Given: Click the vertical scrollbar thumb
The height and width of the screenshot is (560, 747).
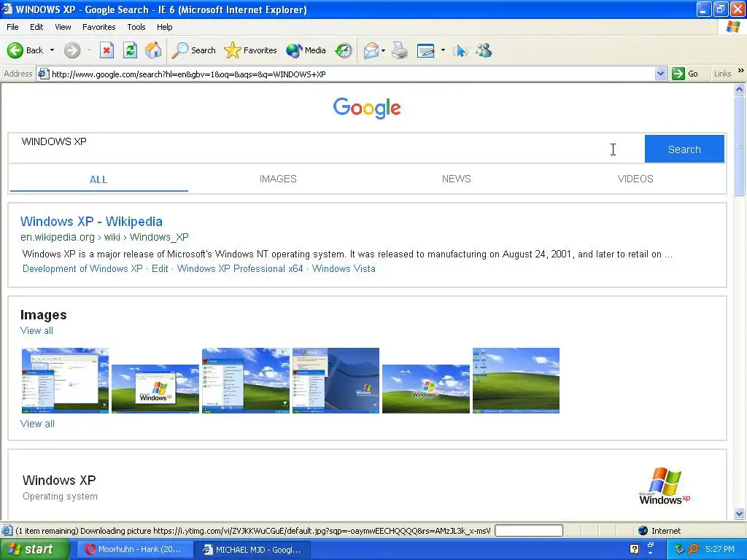Looking at the screenshot, I should (740, 145).
